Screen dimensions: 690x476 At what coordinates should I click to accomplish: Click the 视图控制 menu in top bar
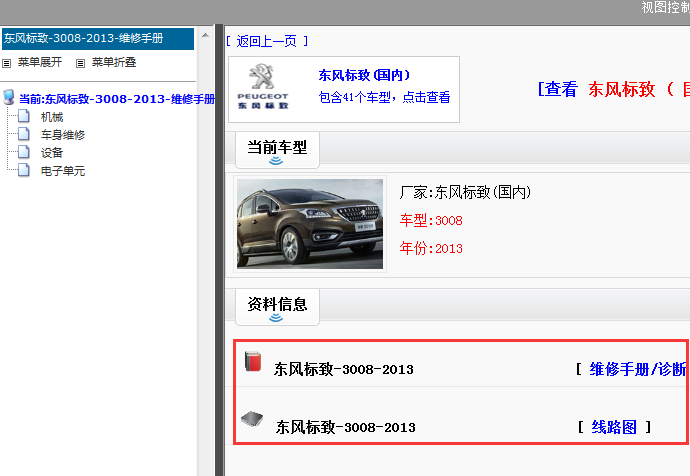tap(665, 7)
